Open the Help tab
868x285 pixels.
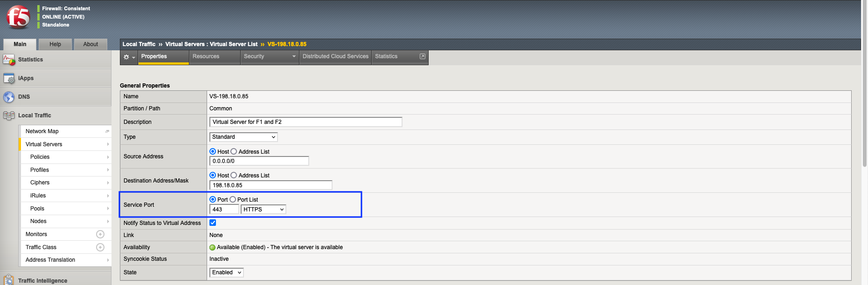pos(55,44)
